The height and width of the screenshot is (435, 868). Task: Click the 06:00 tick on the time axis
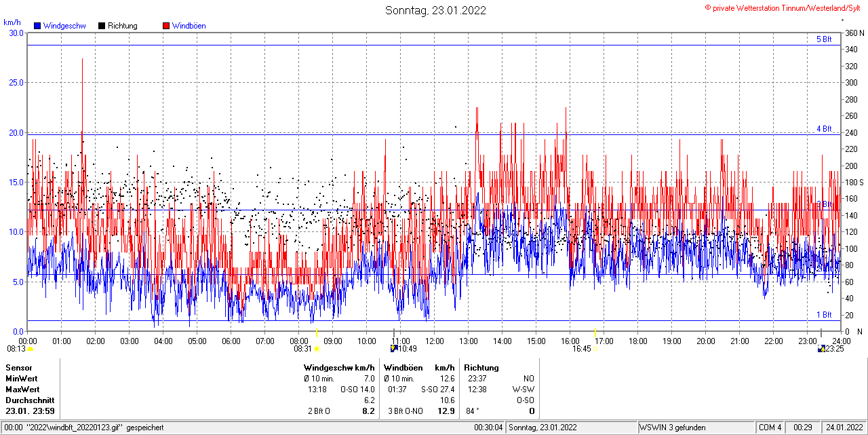231,341
